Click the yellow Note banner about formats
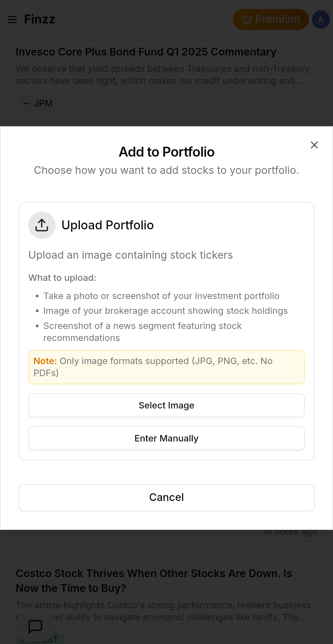Image resolution: width=333 pixels, height=644 pixels. click(x=166, y=367)
